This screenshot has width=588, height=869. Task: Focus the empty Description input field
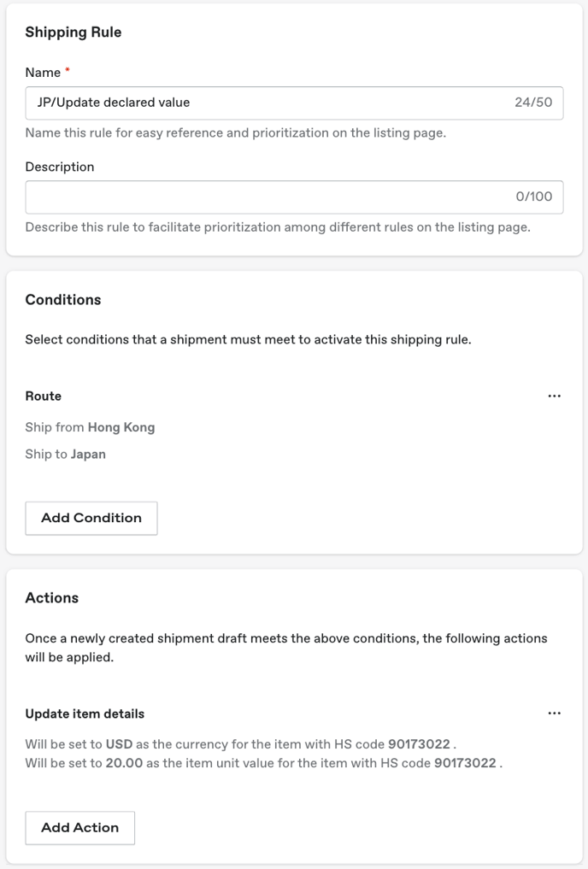(x=294, y=197)
